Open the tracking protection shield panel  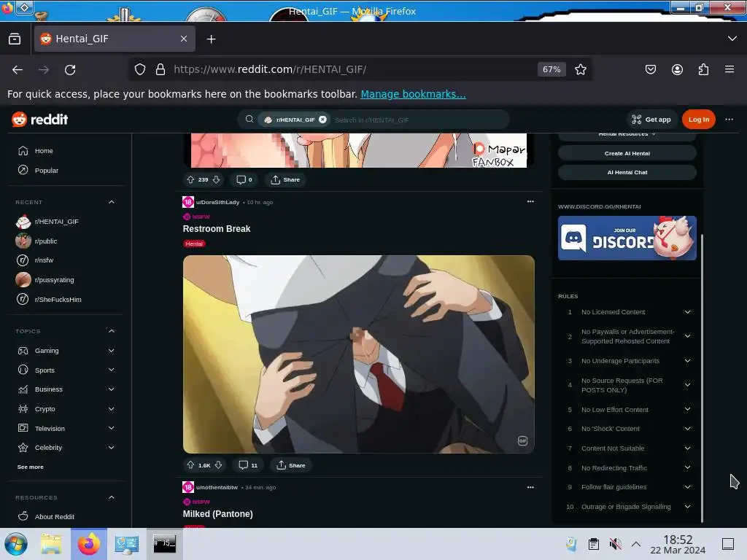139,69
